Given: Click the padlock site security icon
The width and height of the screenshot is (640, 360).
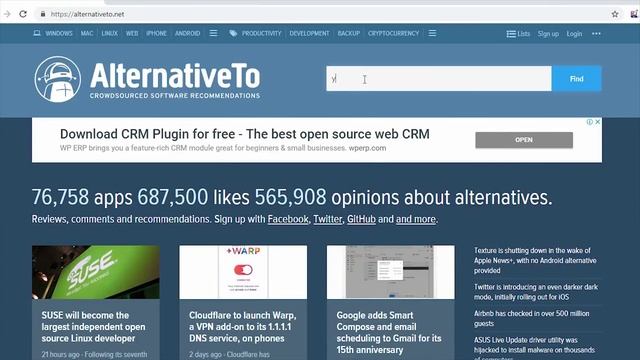Looking at the screenshot, I should pyautogui.click(x=42, y=14).
